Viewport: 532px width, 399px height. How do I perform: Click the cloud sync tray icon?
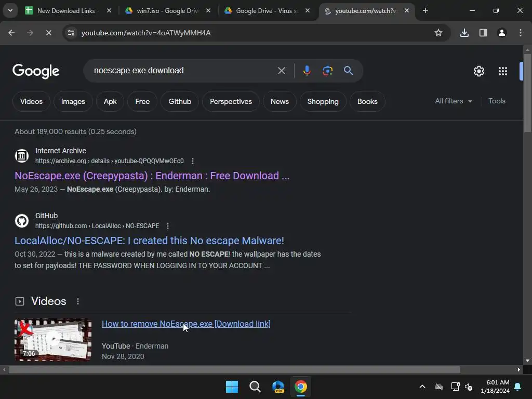[x=439, y=387]
